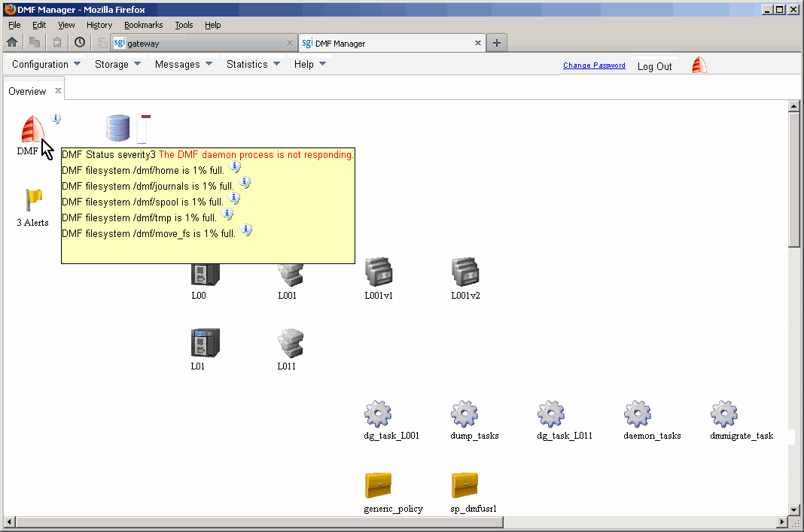Open the Firefox View menu
Screen dimensions: 804x532
pyautogui.click(x=66, y=25)
